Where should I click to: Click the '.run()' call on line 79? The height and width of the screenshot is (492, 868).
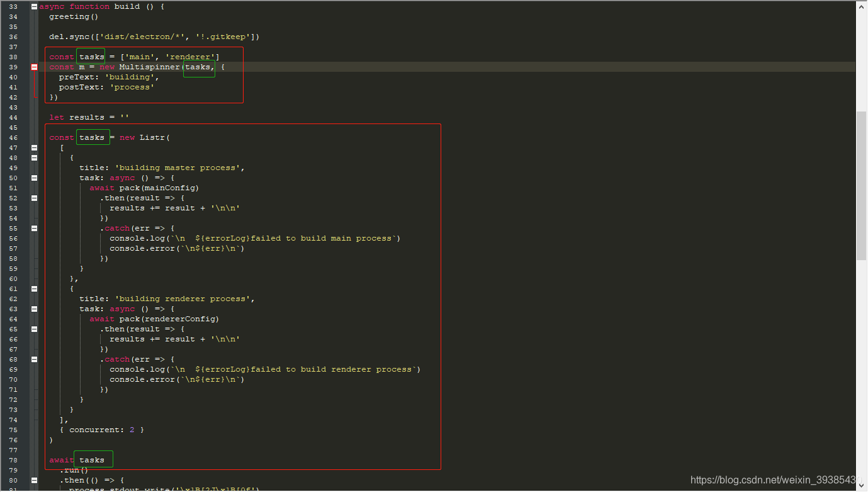[74, 470]
